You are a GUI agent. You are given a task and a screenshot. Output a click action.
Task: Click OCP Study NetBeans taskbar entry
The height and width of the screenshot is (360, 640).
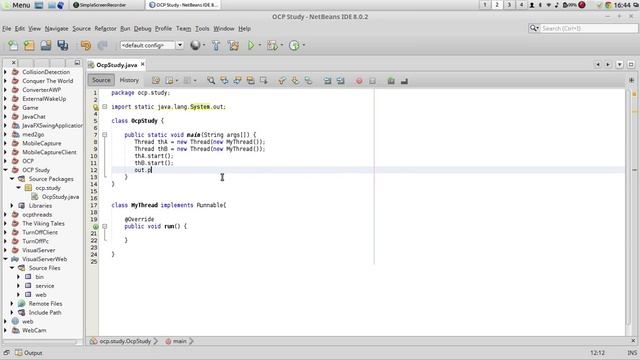coord(184,5)
